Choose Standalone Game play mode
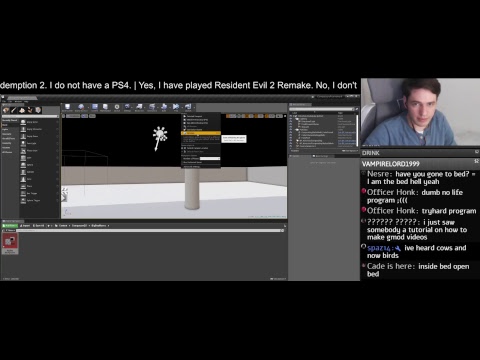The height and width of the screenshot is (360, 480). click(x=201, y=130)
